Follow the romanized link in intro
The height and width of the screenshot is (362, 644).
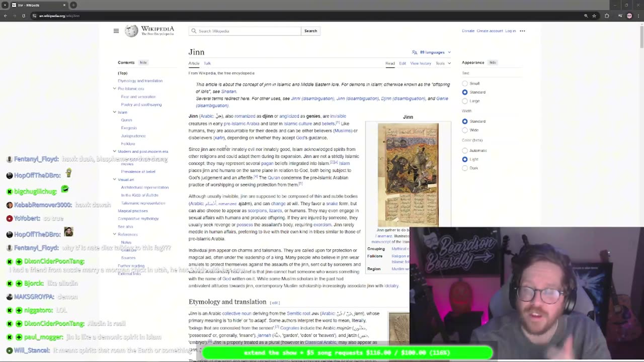tap(245, 116)
